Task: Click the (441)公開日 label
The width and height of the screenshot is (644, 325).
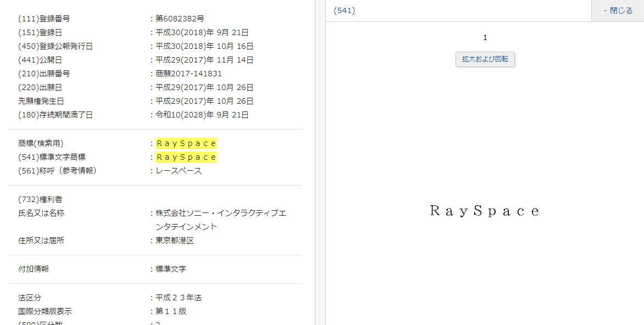Action: [40, 60]
